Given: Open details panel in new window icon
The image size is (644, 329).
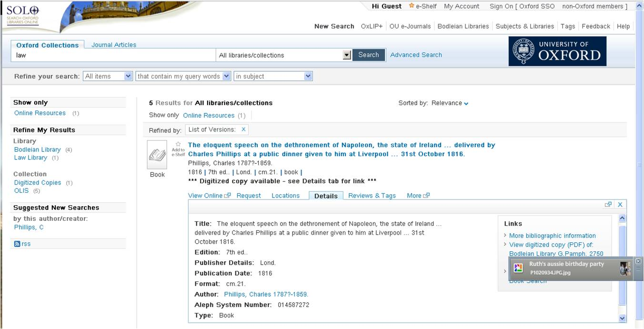Looking at the screenshot, I should tap(608, 204).
